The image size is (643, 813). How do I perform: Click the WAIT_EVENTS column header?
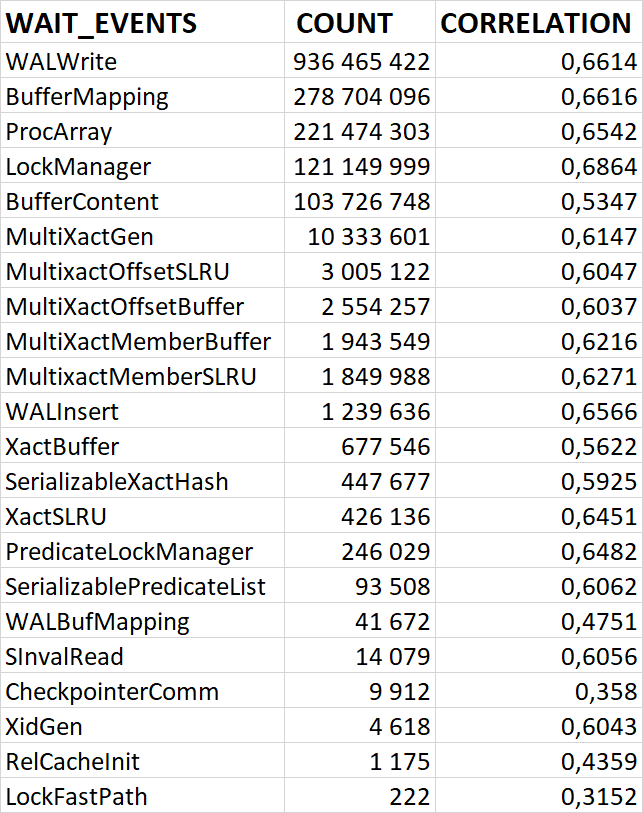(x=102, y=24)
